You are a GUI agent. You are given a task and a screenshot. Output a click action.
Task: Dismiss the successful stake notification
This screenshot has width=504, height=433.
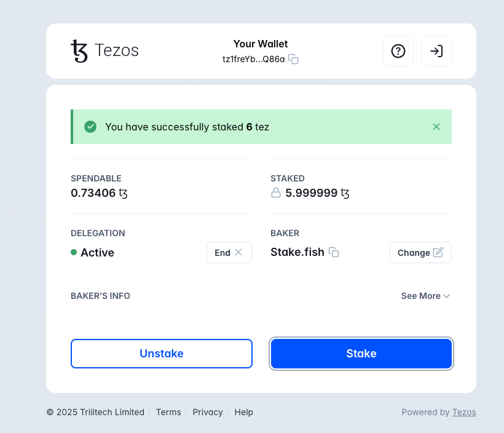pyautogui.click(x=436, y=127)
